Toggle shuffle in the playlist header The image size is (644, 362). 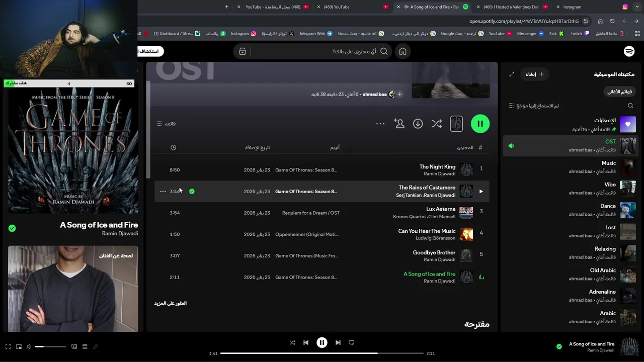tap(437, 124)
